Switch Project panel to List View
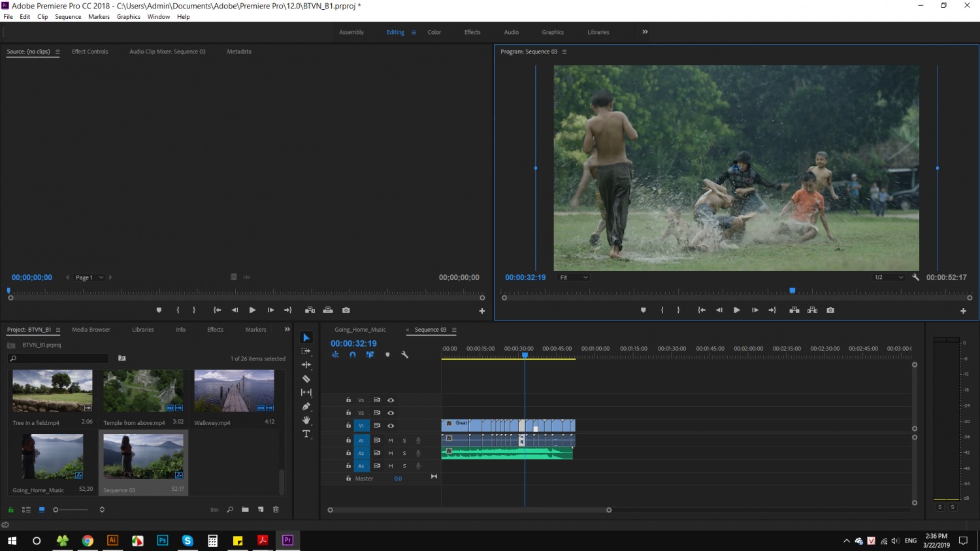This screenshot has height=551, width=980. point(27,509)
